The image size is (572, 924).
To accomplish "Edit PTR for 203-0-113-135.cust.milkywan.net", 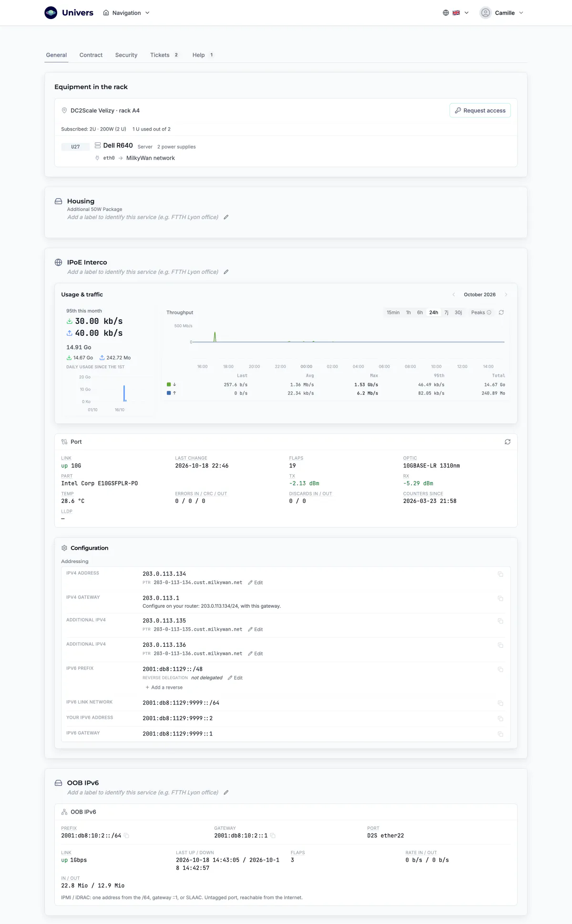I will click(255, 630).
